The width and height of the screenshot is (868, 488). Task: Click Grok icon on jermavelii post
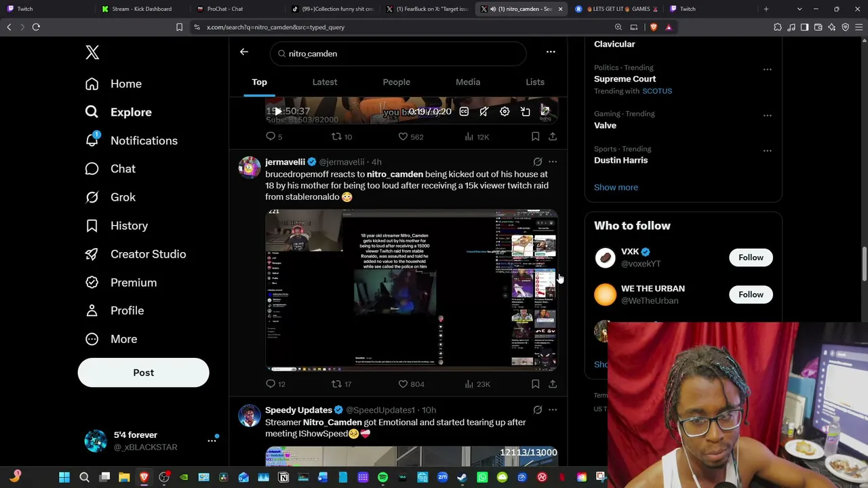[x=538, y=162]
